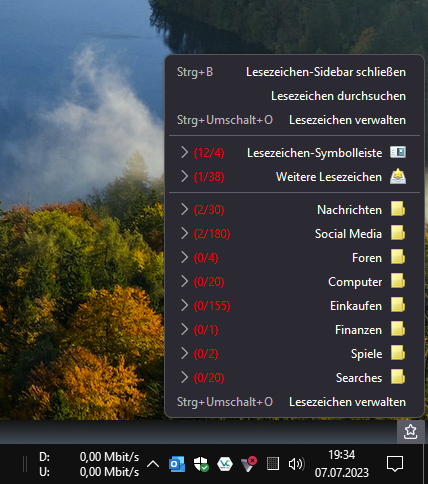Select Lesezeichen-Sidebar schließen

click(294, 72)
